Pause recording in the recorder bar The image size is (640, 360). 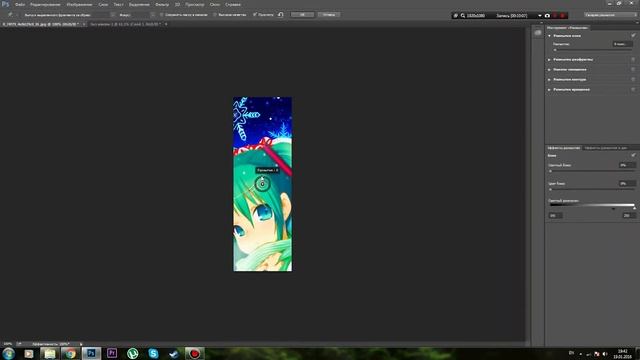tap(555, 16)
